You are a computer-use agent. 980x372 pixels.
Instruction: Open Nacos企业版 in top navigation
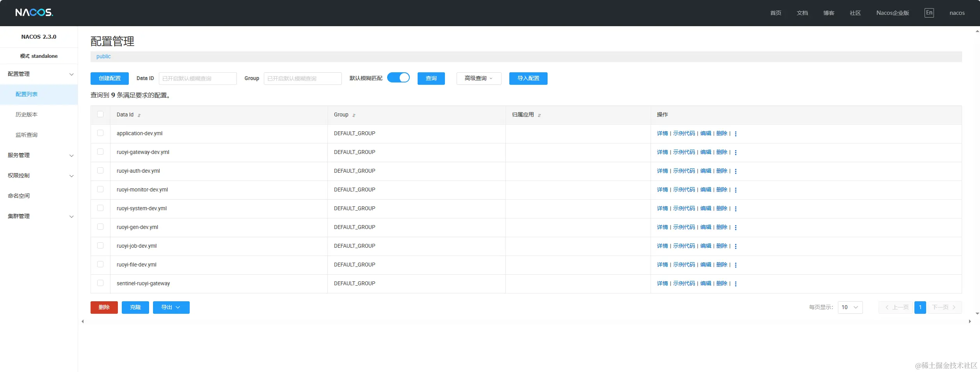pyautogui.click(x=893, y=13)
